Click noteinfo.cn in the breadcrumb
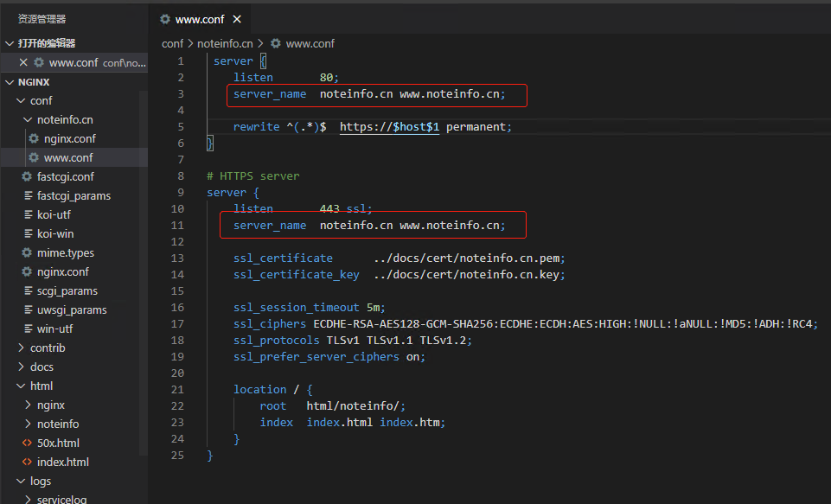Image resolution: width=831 pixels, height=504 pixels. 225,43
